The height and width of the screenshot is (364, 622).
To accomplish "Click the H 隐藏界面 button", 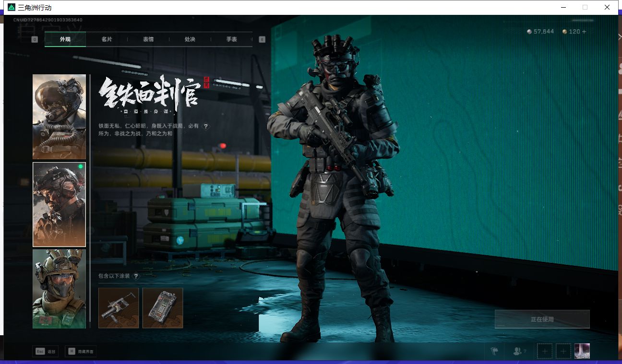I will click(80, 352).
